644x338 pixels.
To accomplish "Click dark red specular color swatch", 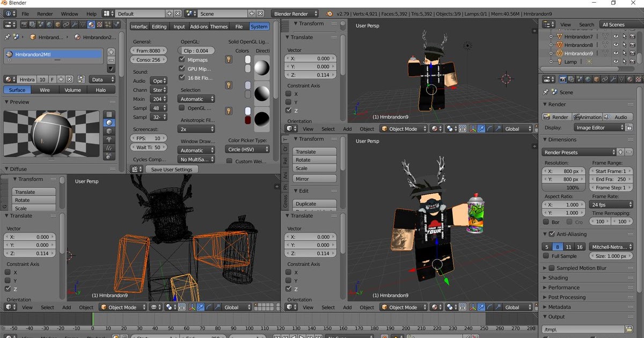I will [x=248, y=120].
